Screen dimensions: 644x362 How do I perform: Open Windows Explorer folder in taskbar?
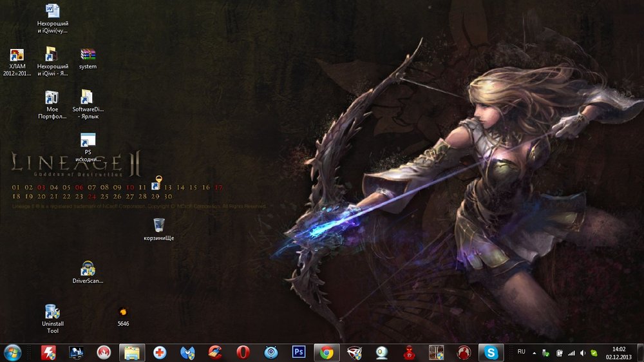click(x=131, y=352)
